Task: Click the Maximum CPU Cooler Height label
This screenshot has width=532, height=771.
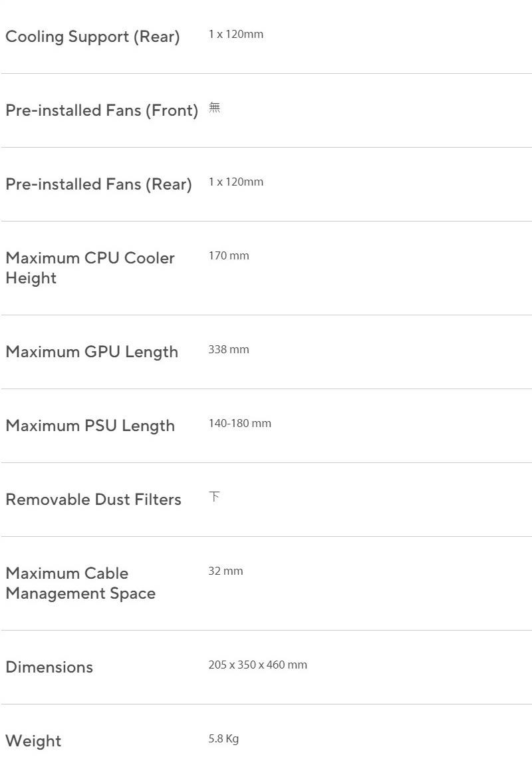Action: pos(90,267)
